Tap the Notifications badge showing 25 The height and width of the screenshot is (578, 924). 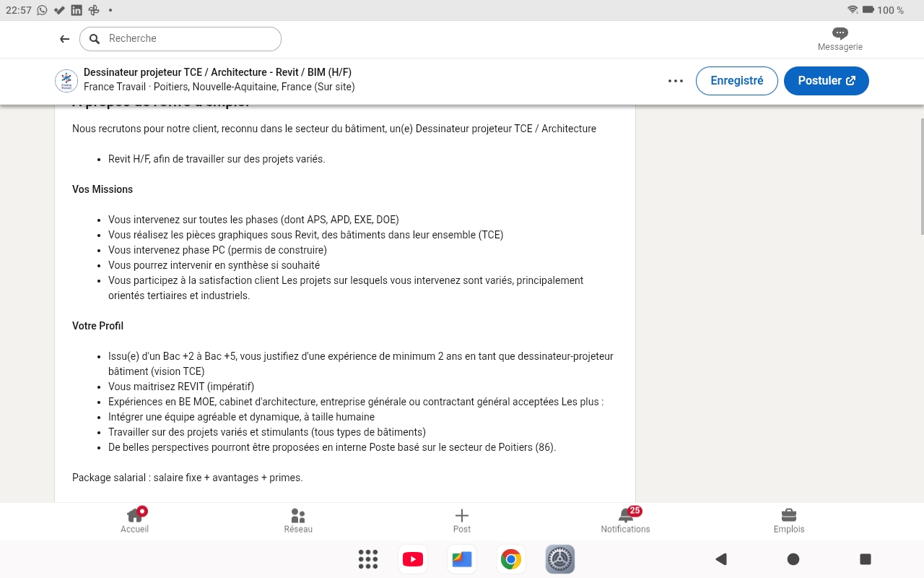click(634, 511)
